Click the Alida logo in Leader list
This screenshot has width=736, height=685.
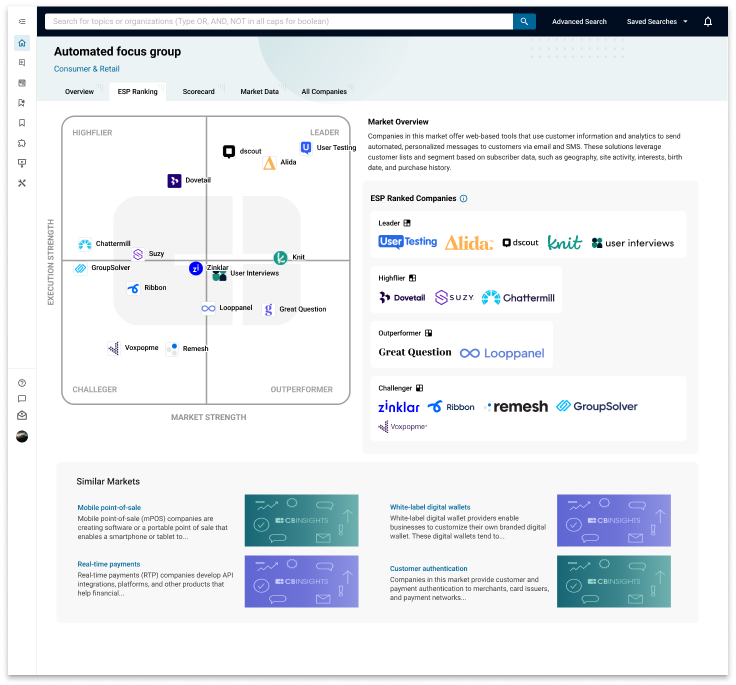tap(469, 243)
